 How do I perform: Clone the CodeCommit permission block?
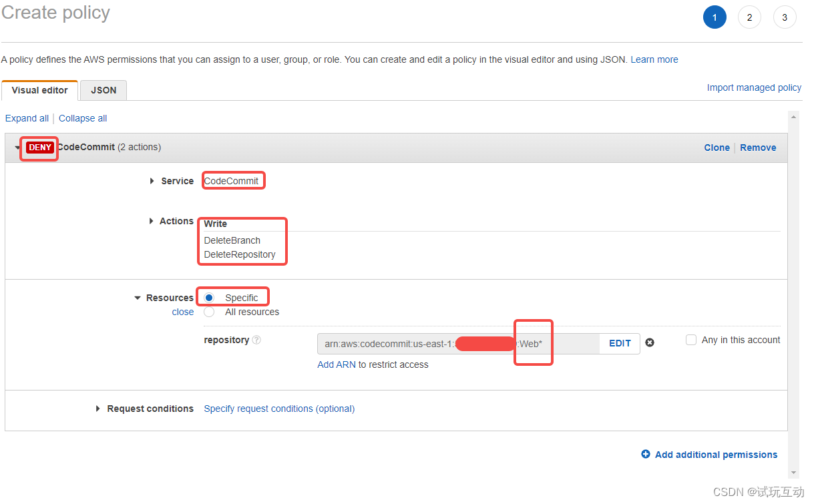coord(717,148)
